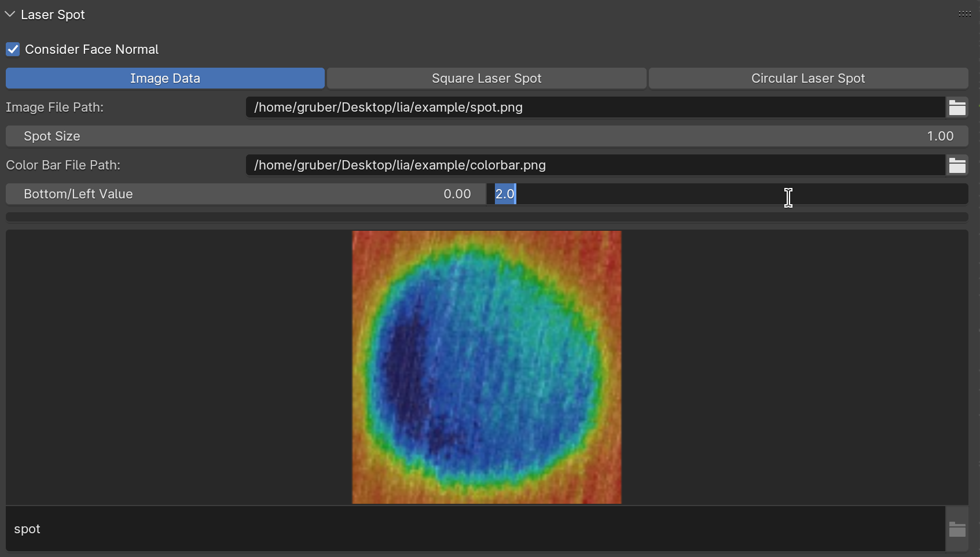
Task: Uncheck Consider Face Normal checkbox
Action: (x=13, y=49)
